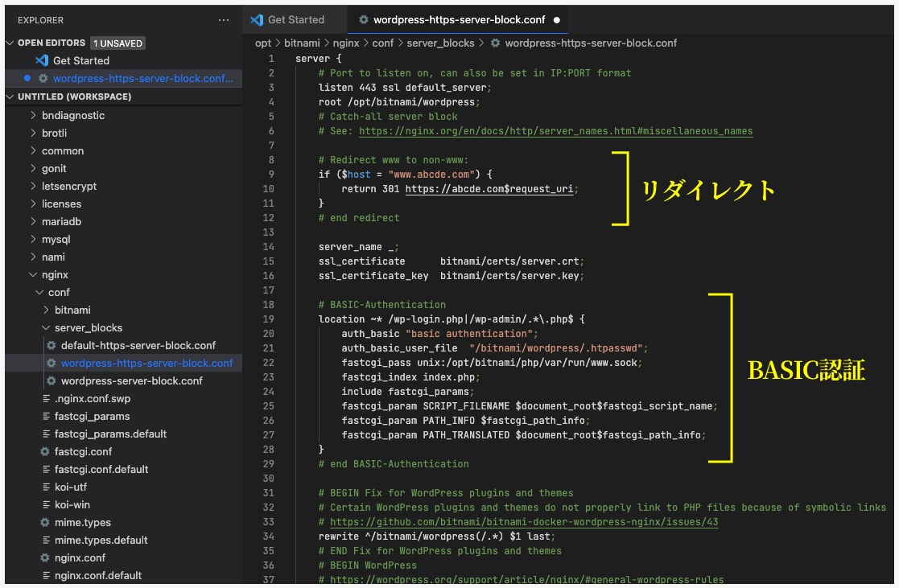Collapse the Open Editors section
The height and width of the screenshot is (588, 899).
click(10, 43)
